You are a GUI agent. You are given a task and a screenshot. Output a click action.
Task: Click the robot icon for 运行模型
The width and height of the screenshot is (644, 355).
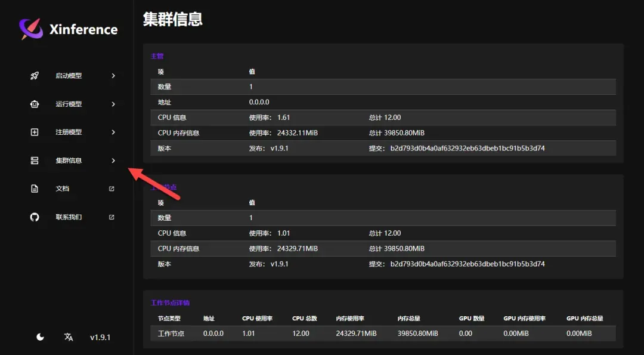[x=35, y=104]
